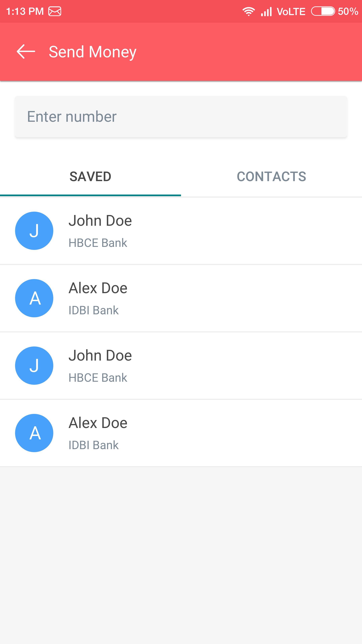Tap the Wi-Fi status icon

click(x=249, y=12)
